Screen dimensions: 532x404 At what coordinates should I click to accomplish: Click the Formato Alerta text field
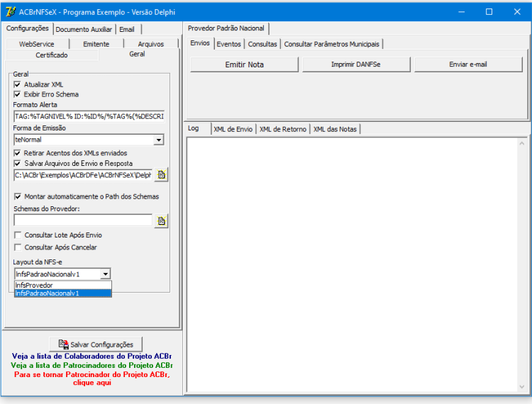tap(89, 116)
